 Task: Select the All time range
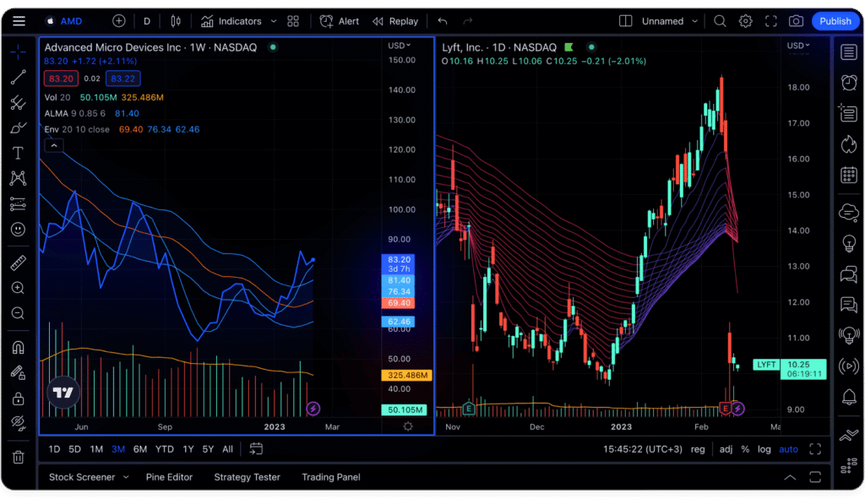pos(227,449)
